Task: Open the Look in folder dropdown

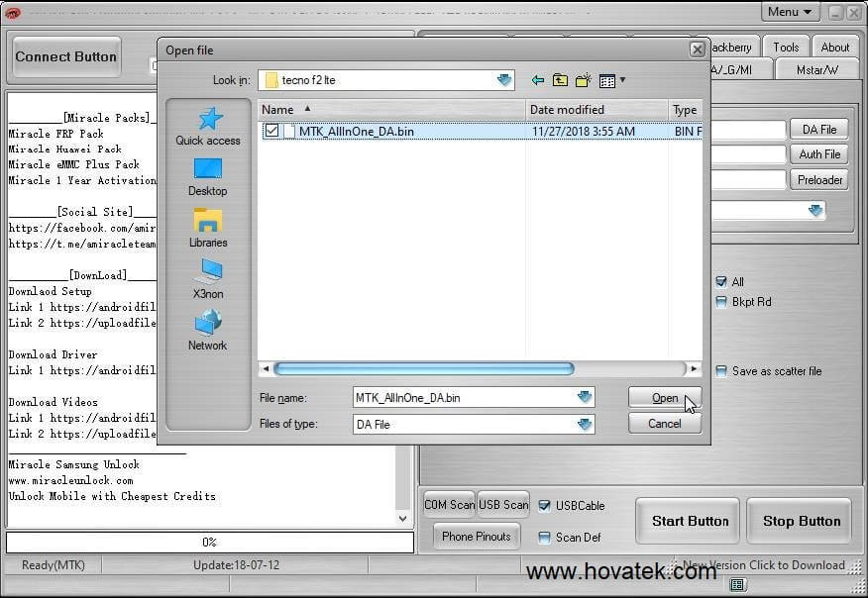Action: pyautogui.click(x=503, y=80)
